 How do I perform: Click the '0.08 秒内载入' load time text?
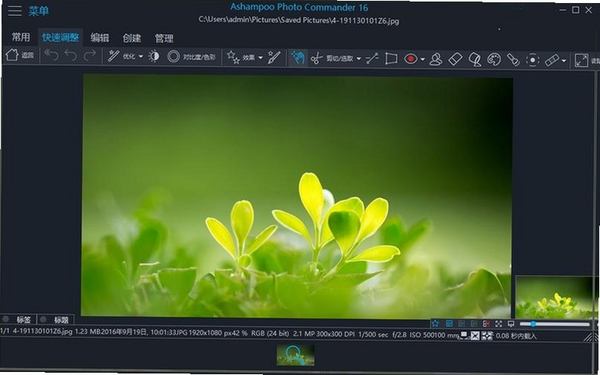[x=516, y=336]
